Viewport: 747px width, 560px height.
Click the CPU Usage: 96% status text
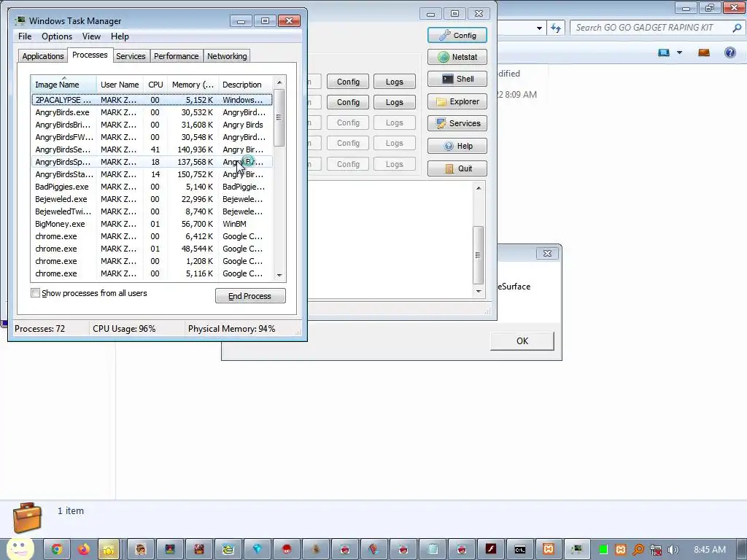[124, 329]
